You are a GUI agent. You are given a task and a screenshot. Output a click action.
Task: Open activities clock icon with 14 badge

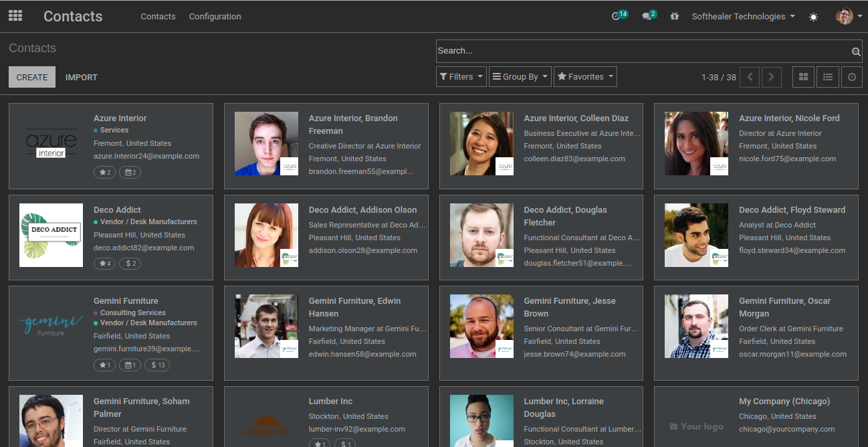[x=619, y=15]
